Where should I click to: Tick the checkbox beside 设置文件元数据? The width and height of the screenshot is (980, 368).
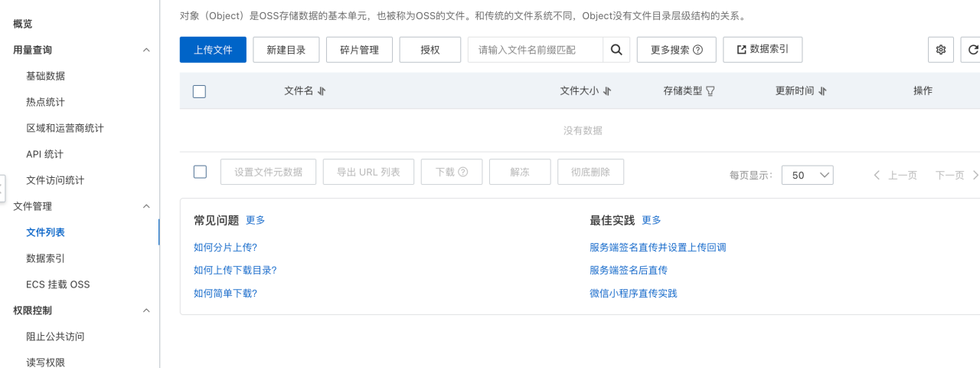click(200, 172)
